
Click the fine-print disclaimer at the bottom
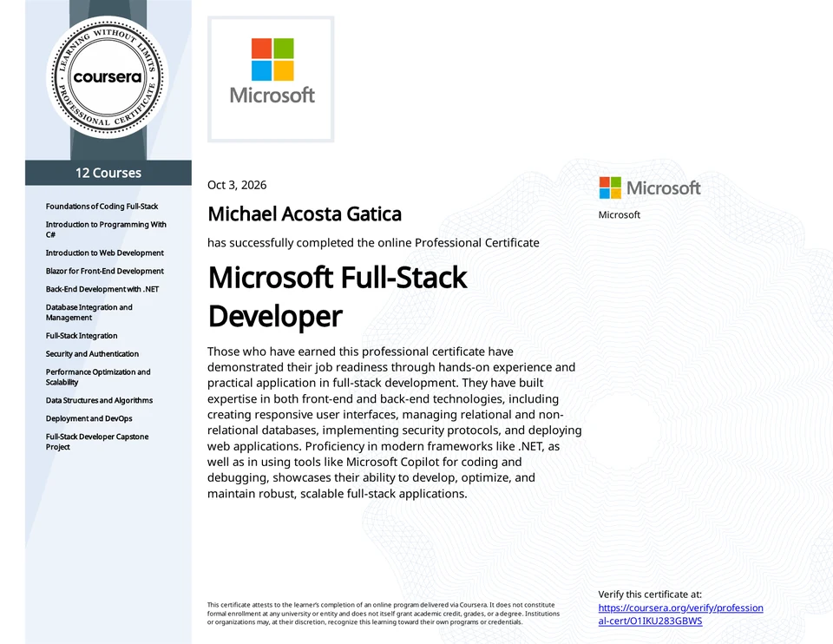pos(384,613)
